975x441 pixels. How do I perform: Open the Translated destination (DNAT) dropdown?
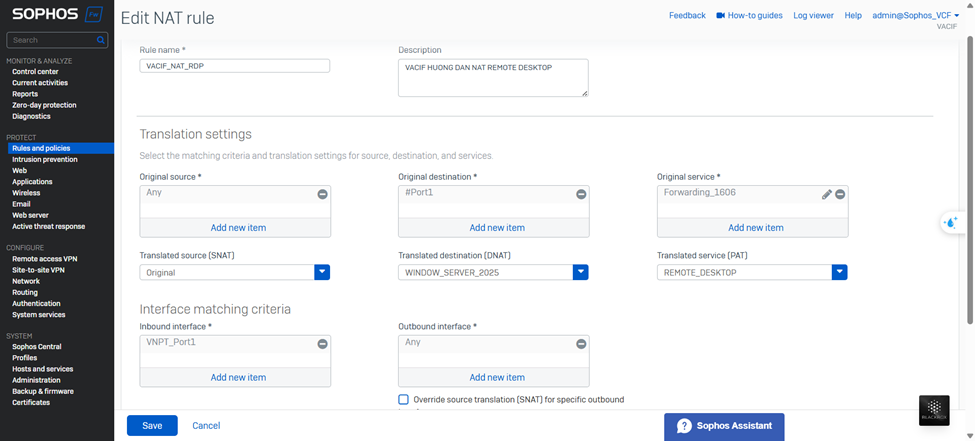coord(580,272)
